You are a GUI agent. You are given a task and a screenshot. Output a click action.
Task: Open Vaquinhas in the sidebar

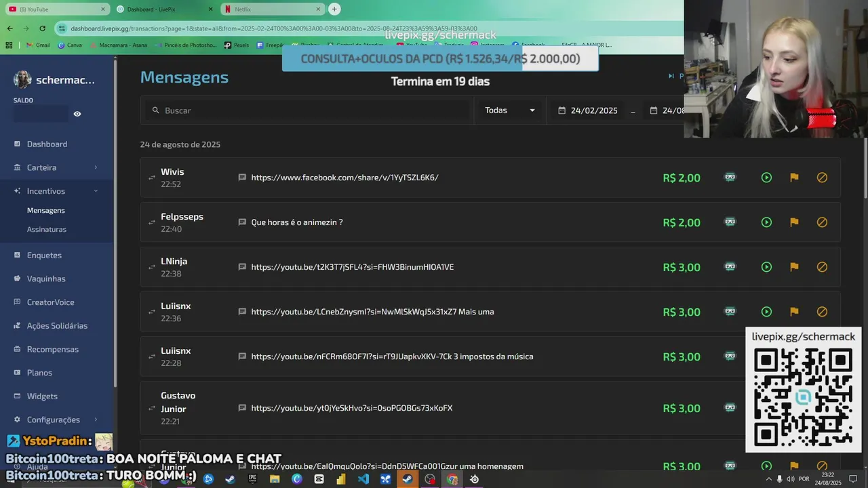(x=46, y=279)
